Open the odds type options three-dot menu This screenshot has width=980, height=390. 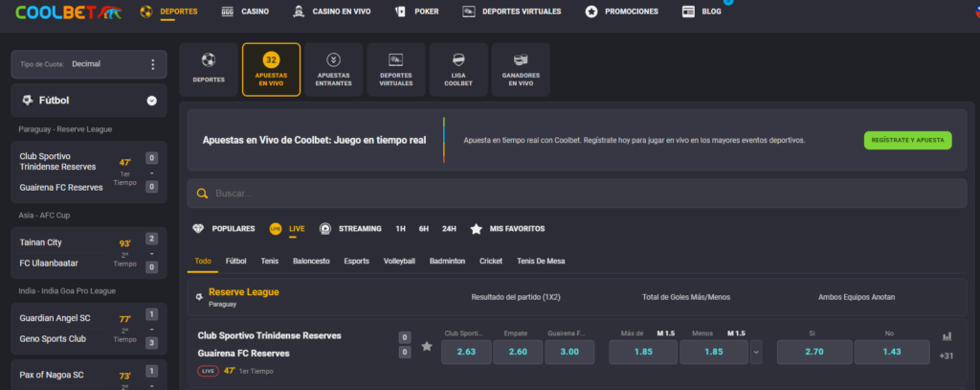click(x=153, y=64)
